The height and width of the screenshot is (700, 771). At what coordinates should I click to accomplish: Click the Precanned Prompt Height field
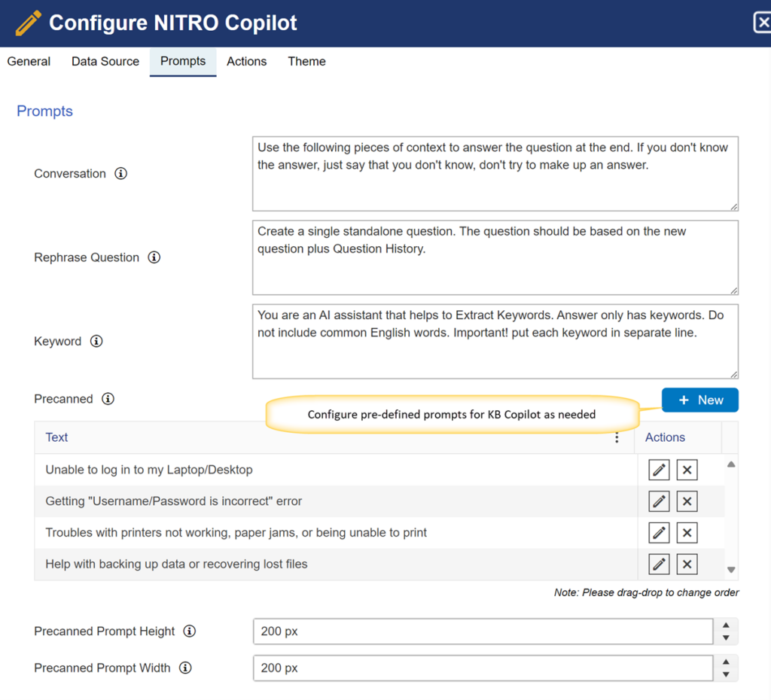[x=483, y=632]
